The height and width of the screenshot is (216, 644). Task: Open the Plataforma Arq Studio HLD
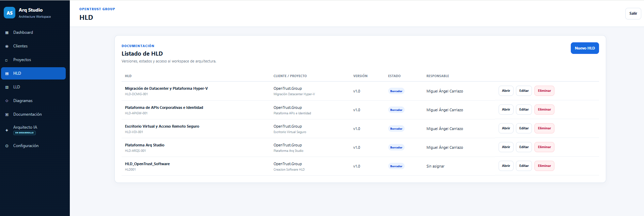(506, 147)
